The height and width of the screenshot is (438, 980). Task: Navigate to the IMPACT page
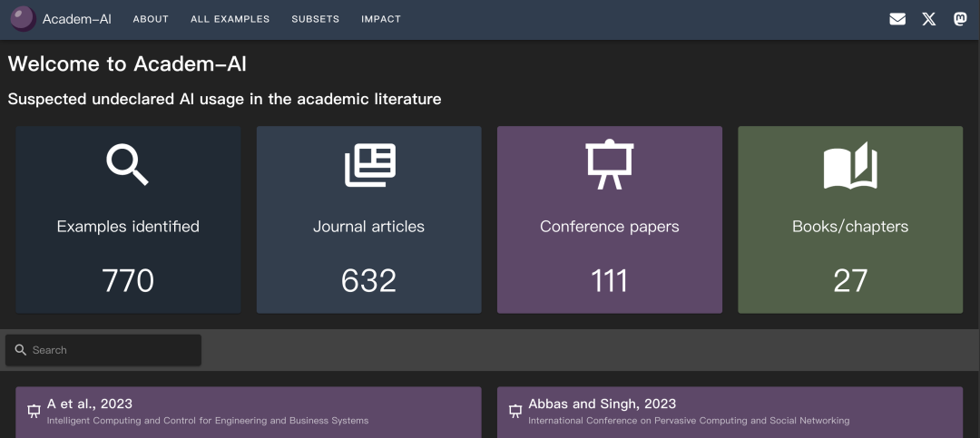(x=380, y=19)
